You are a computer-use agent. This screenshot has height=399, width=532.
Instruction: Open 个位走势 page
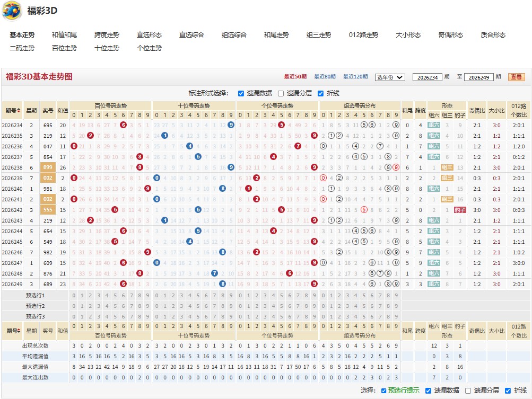pyautogui.click(x=149, y=48)
